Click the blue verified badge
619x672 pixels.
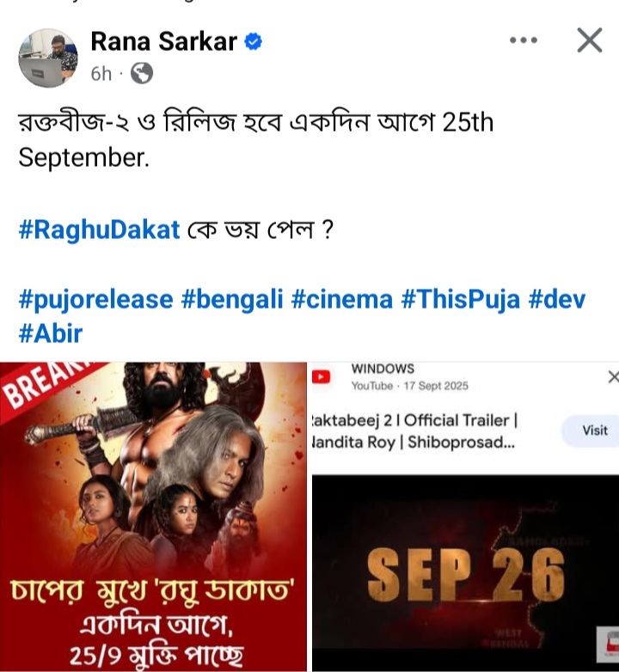[254, 41]
